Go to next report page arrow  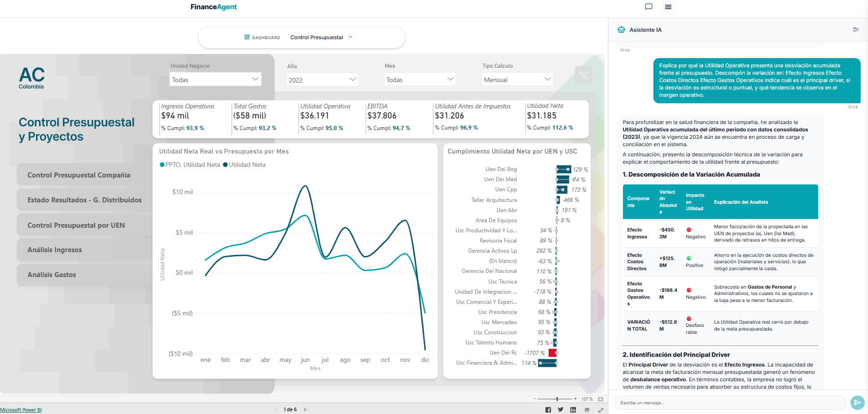(x=305, y=409)
